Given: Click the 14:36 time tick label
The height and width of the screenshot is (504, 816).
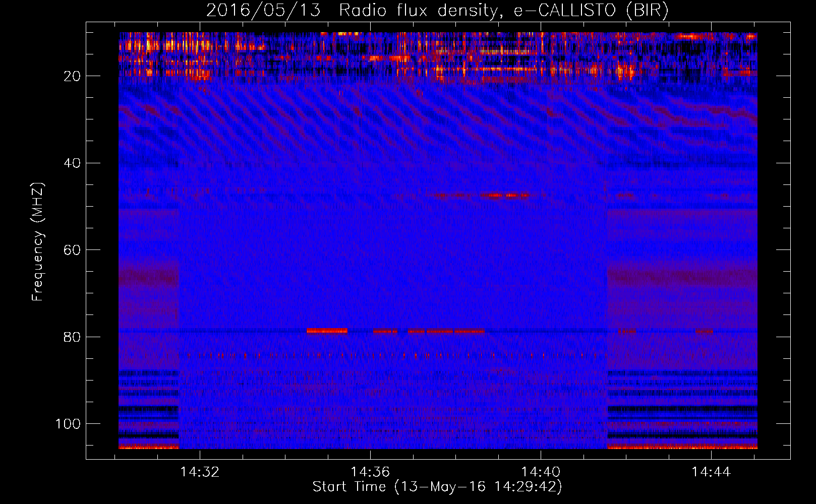Looking at the screenshot, I should pyautogui.click(x=370, y=472).
